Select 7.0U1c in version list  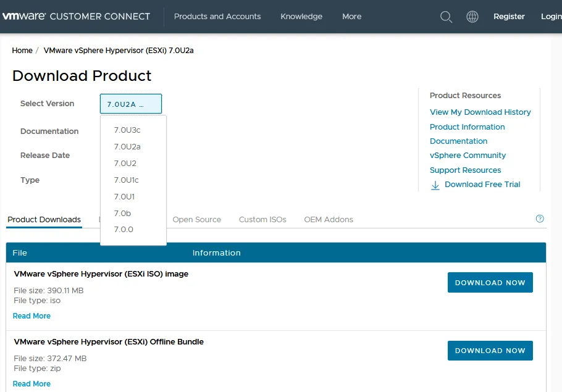[126, 180]
